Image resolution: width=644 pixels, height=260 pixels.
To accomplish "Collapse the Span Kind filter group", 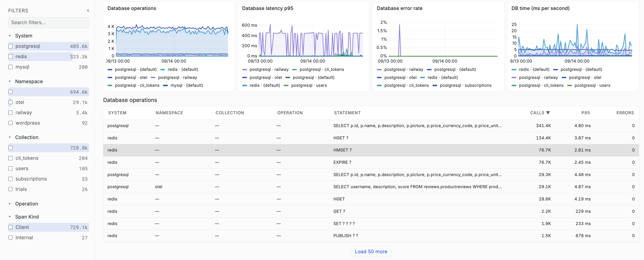I will coord(10,217).
